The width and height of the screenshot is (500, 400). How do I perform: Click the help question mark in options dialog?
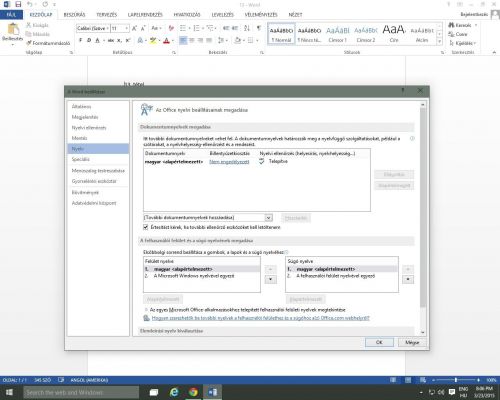403,91
